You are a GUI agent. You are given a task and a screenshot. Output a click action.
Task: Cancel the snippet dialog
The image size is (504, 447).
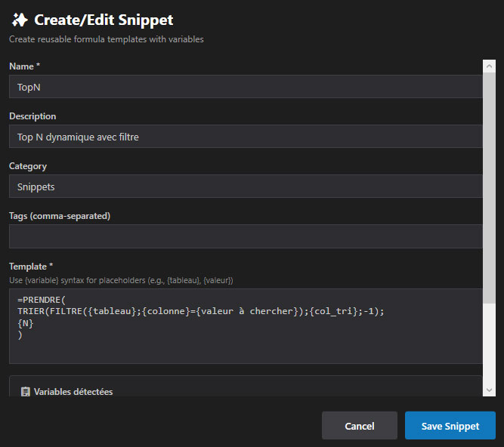click(360, 426)
